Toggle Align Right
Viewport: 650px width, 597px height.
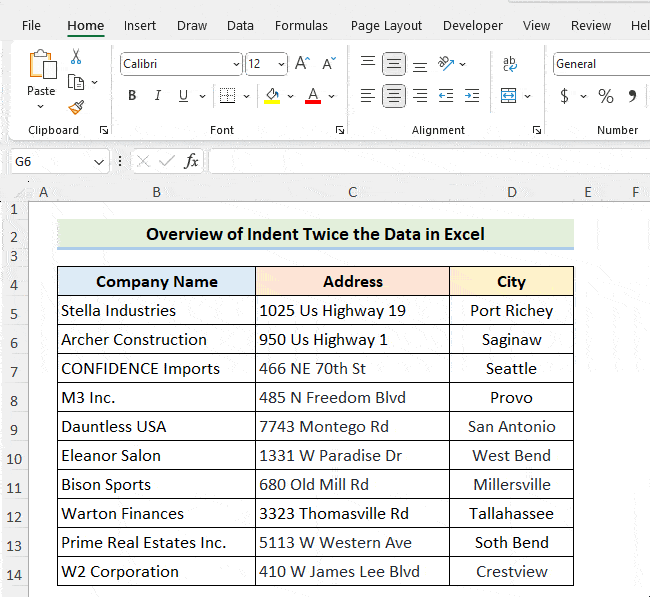(x=420, y=96)
